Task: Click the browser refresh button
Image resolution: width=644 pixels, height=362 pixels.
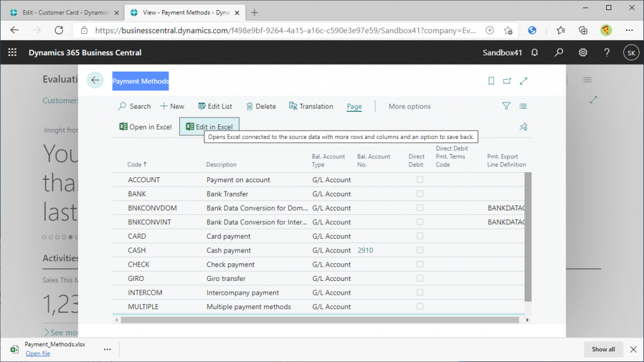Action: point(59,30)
